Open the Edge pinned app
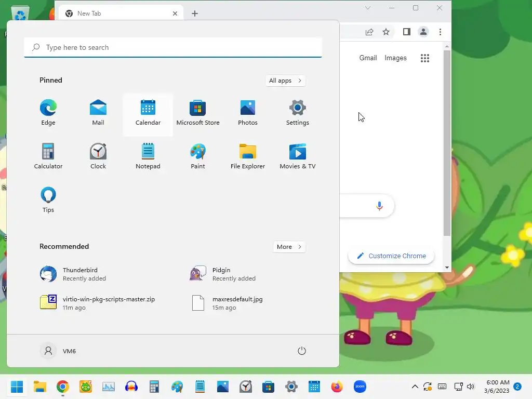532x399 pixels. pos(48,113)
